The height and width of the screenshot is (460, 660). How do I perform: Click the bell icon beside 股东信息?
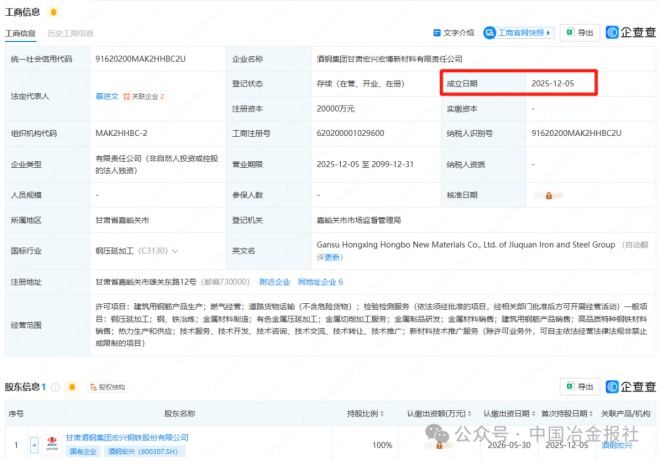[71, 386]
